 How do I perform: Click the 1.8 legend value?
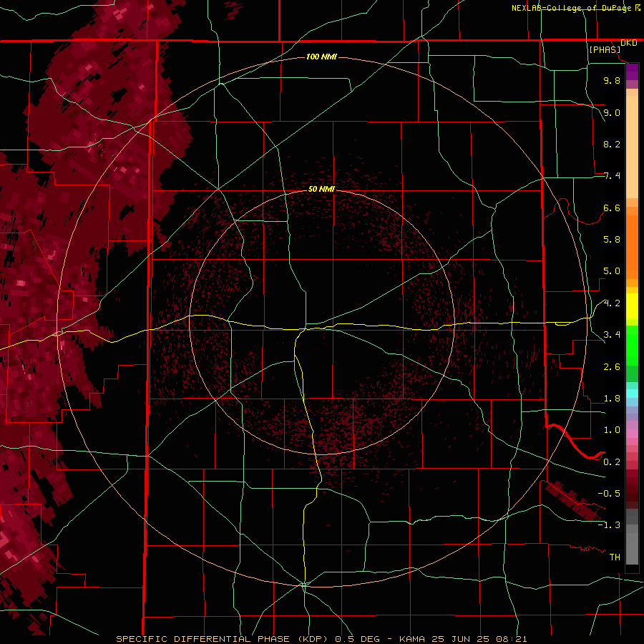coord(612,399)
